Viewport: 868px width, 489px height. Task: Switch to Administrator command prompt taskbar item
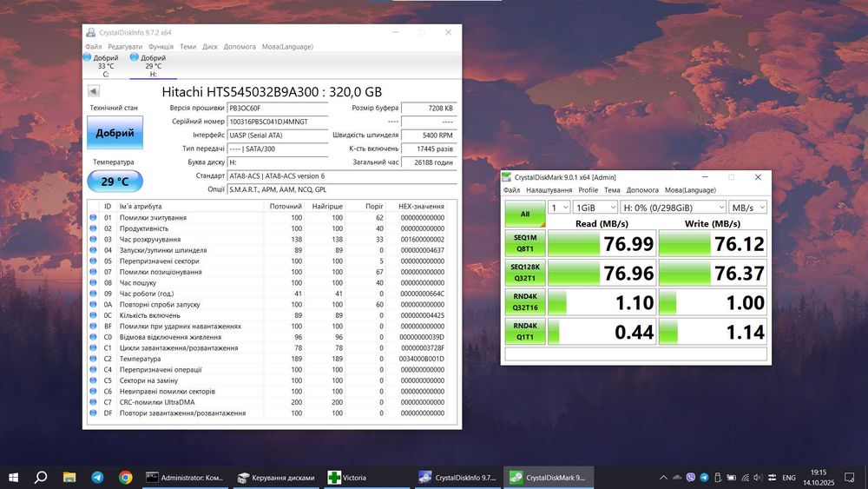184,478
